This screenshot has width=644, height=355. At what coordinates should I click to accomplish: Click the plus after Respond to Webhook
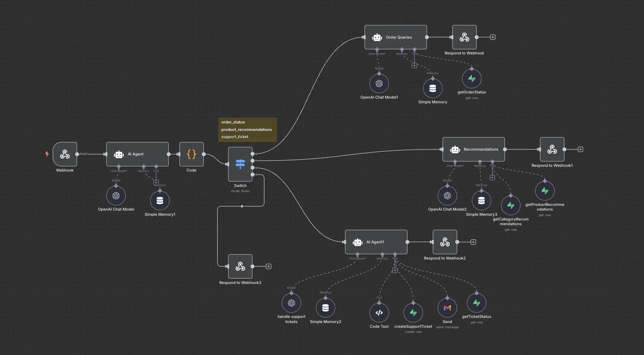[x=493, y=37]
